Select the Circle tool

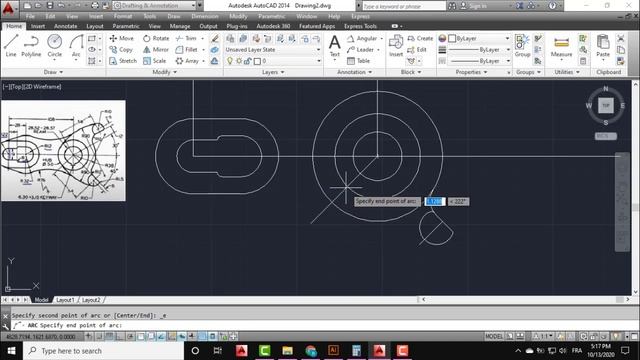click(x=54, y=46)
